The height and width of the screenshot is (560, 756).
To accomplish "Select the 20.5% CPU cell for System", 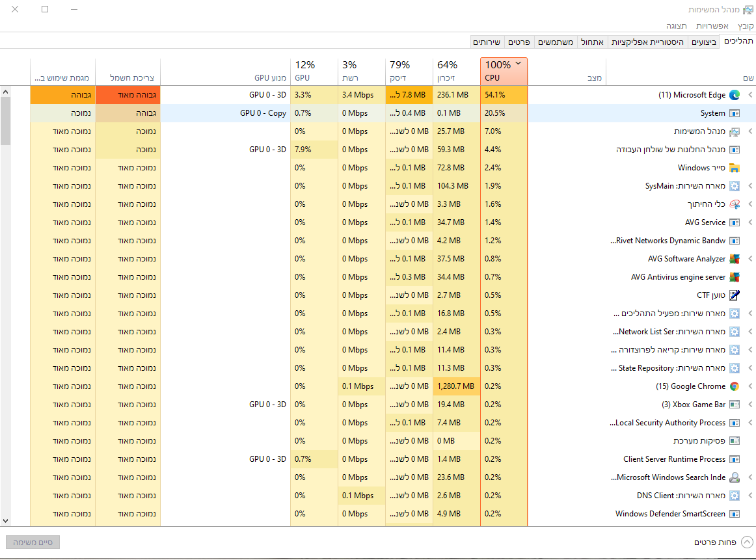I will click(x=504, y=113).
